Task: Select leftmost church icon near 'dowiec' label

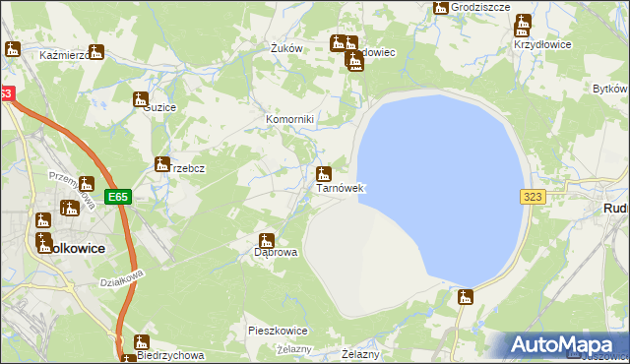Action: [x=338, y=43]
